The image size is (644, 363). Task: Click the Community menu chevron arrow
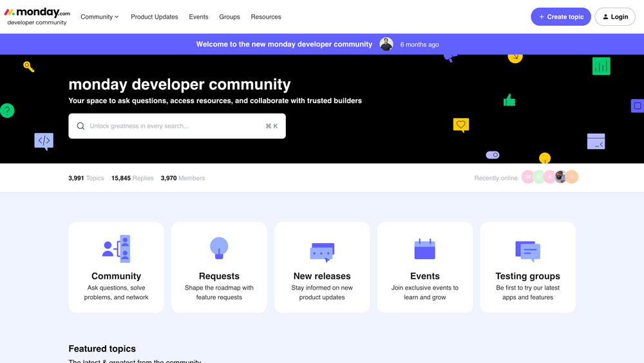(x=117, y=17)
